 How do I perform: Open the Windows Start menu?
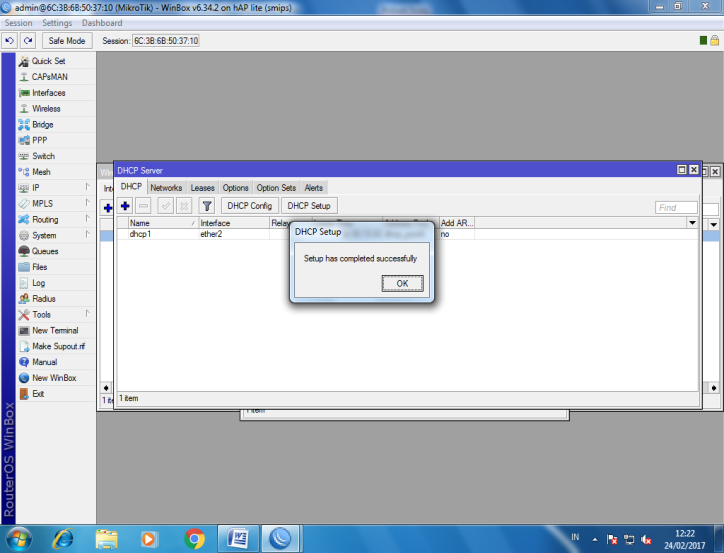click(x=18, y=539)
